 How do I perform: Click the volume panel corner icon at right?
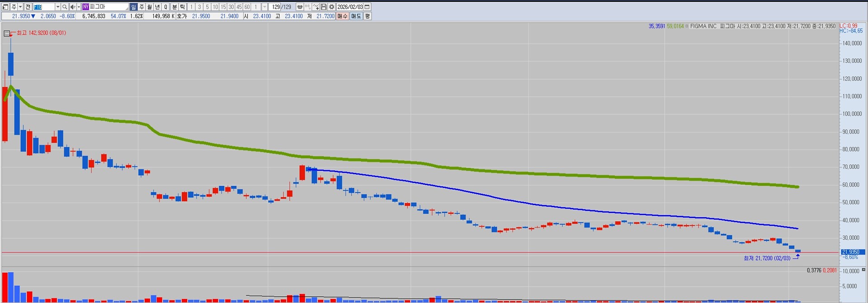pos(863,270)
